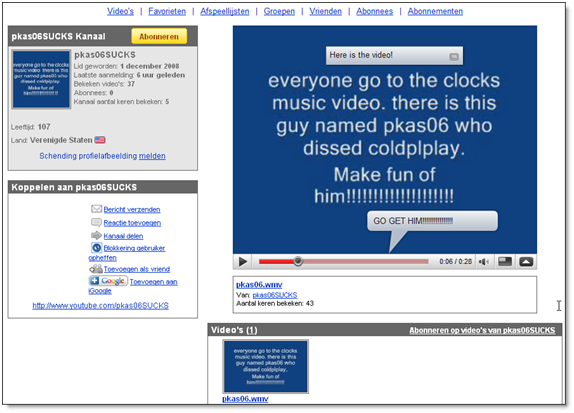574x413 pixels.
Task: Open the Vrienden tab
Action: coord(325,11)
